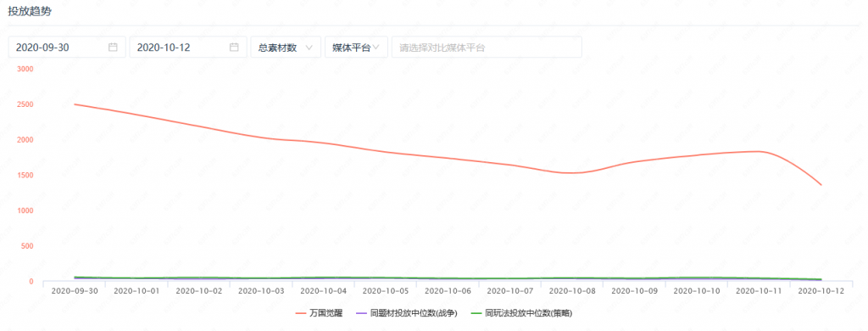
Task: Expand the 总素材数 dropdown
Action: click(x=286, y=48)
